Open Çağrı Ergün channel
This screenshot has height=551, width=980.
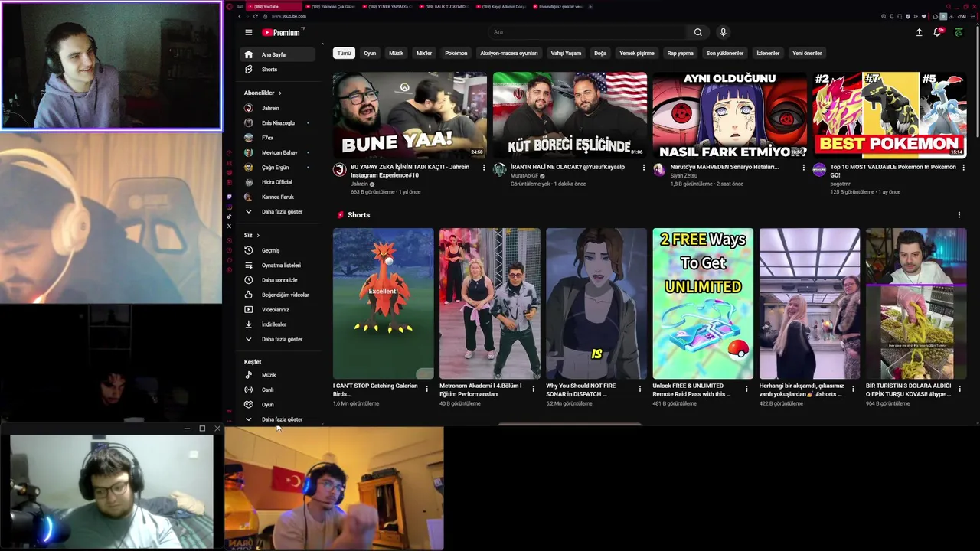click(277, 167)
